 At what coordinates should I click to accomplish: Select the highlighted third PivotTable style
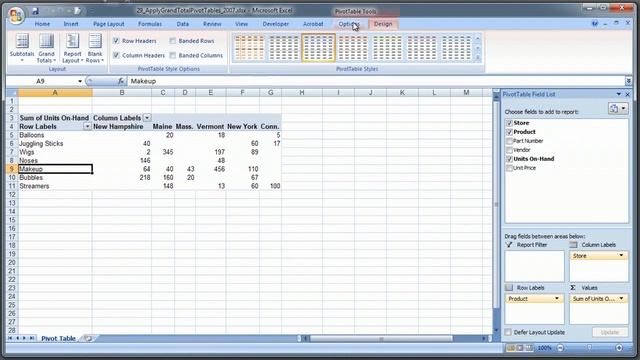[318, 48]
